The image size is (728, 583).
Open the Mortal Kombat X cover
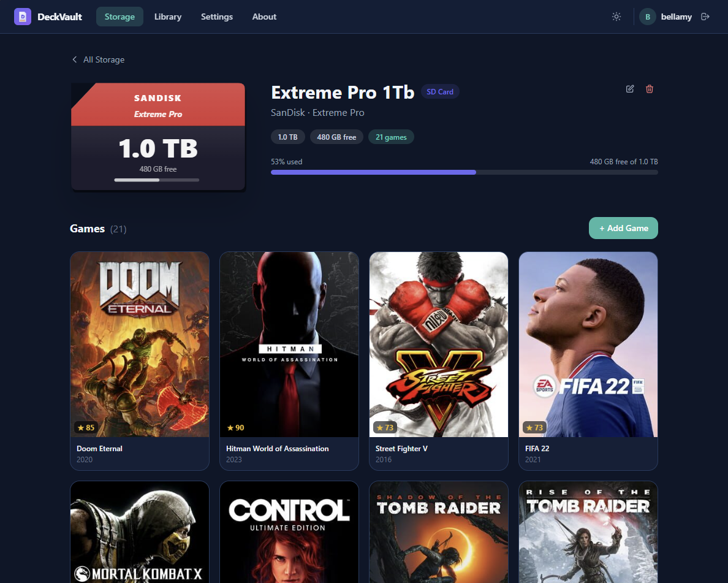click(x=140, y=532)
